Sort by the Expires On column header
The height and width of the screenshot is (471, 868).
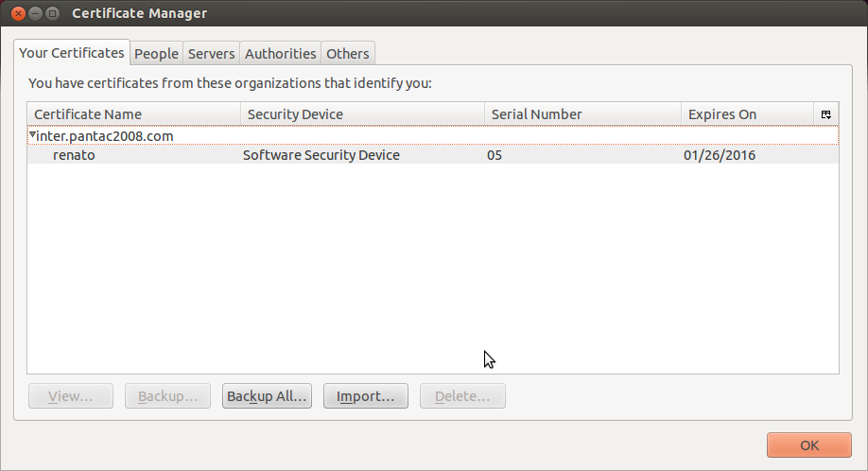click(746, 114)
